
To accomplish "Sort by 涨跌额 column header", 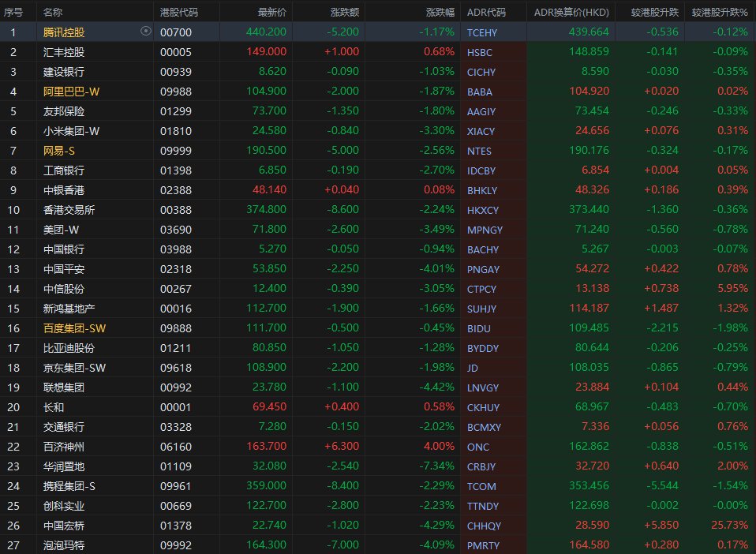I will 345,12.
